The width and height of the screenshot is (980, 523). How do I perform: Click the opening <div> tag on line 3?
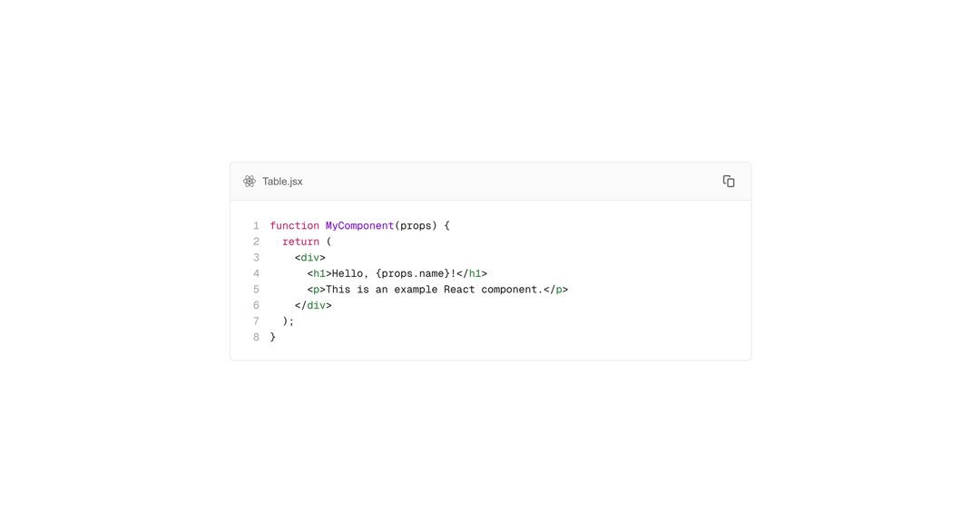tap(310, 258)
